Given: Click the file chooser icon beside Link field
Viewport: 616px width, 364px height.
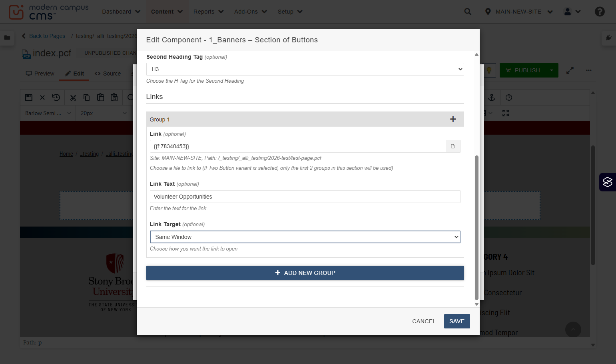Looking at the screenshot, I should 453,146.
